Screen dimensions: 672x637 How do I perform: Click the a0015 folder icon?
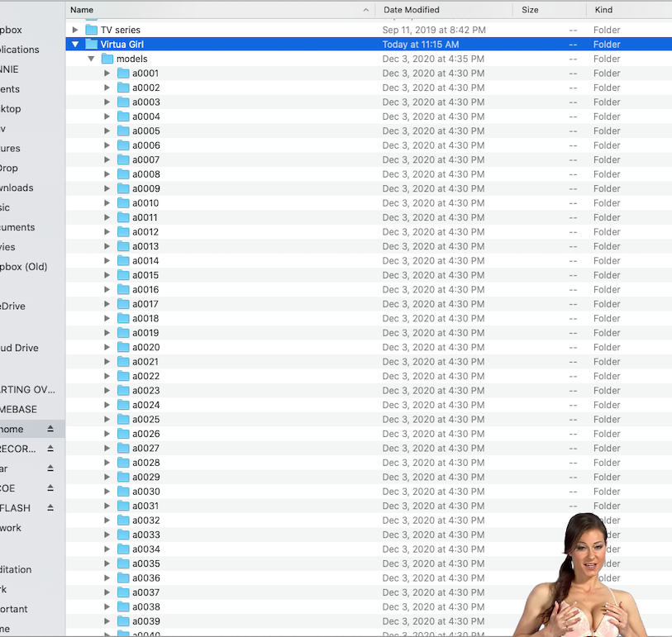tap(123, 275)
